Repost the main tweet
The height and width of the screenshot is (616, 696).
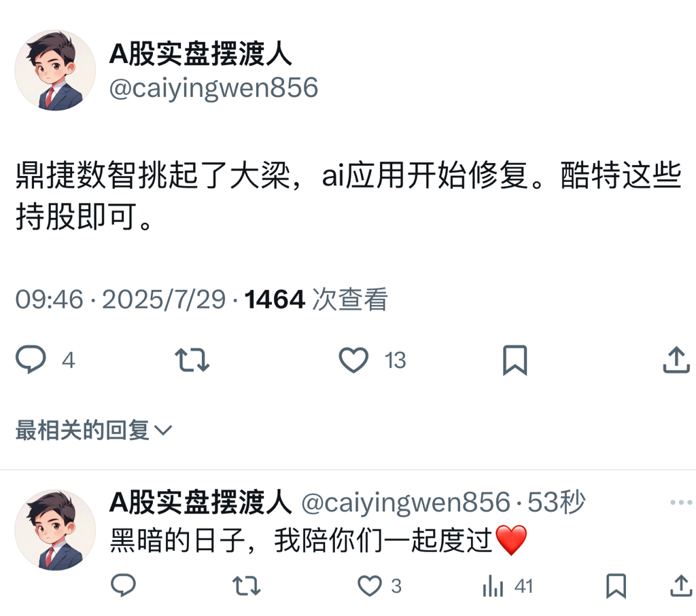pos(192,360)
